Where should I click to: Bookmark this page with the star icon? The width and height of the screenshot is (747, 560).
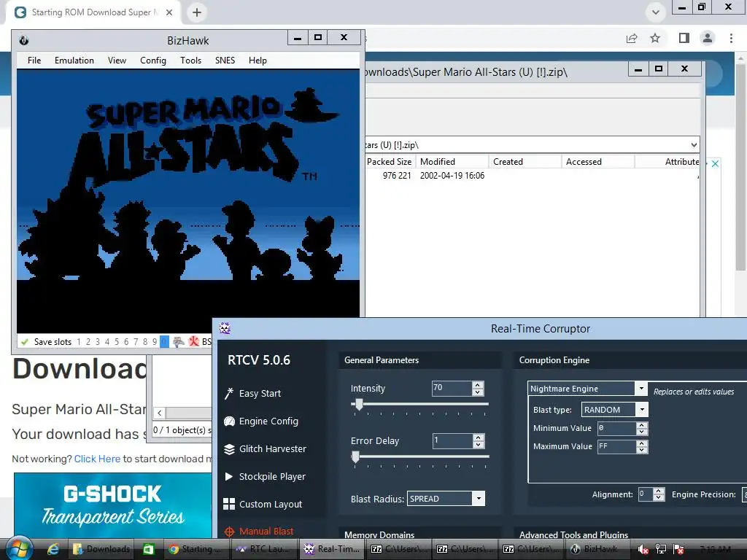tap(655, 38)
